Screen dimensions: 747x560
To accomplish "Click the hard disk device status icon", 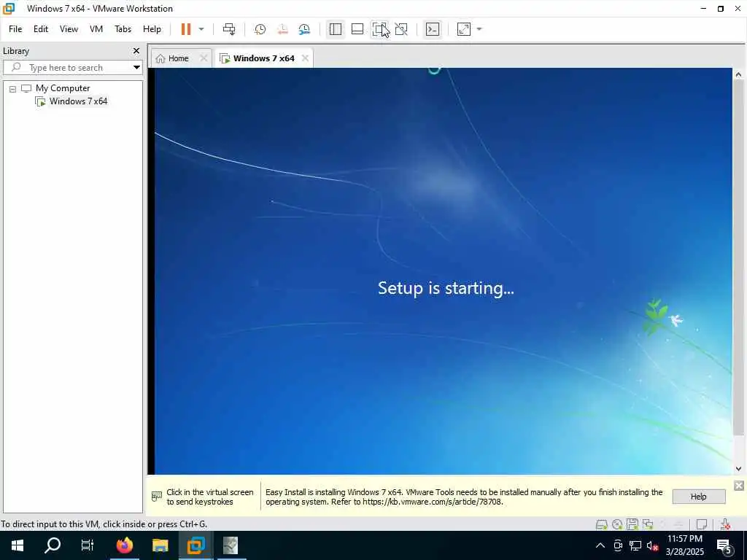I will (x=602, y=524).
